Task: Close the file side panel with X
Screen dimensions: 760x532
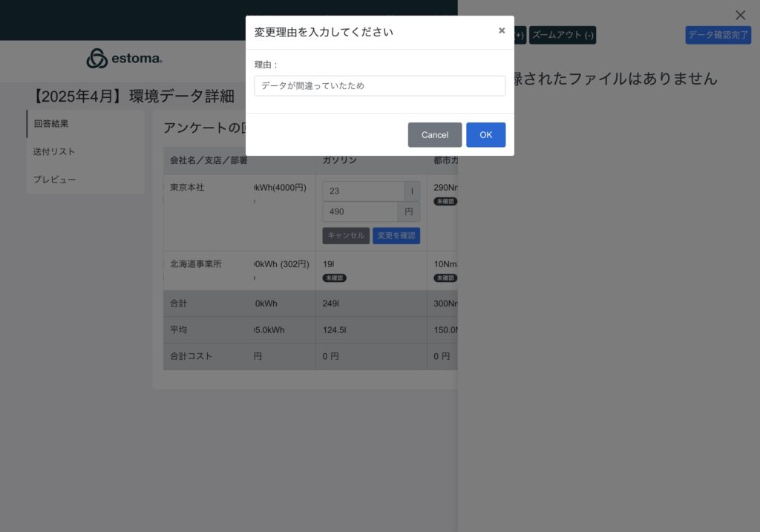Action: [740, 15]
